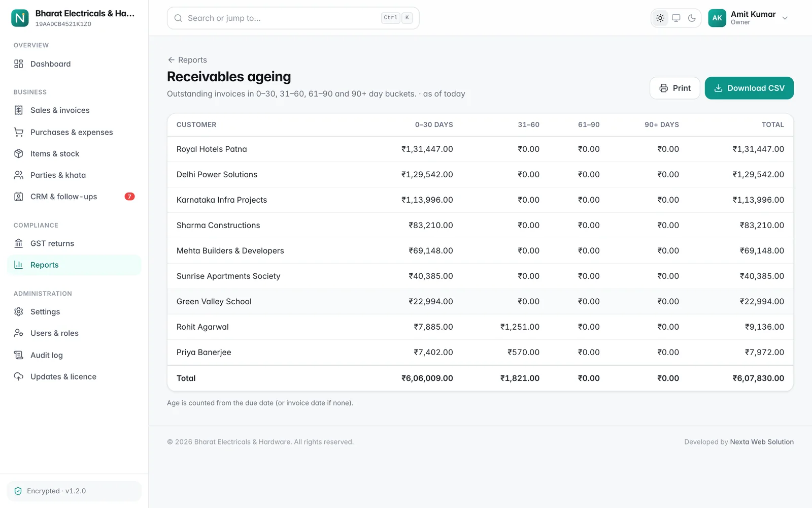Click the back arrow beside Reports
Image resolution: width=812 pixels, height=508 pixels.
(x=171, y=60)
